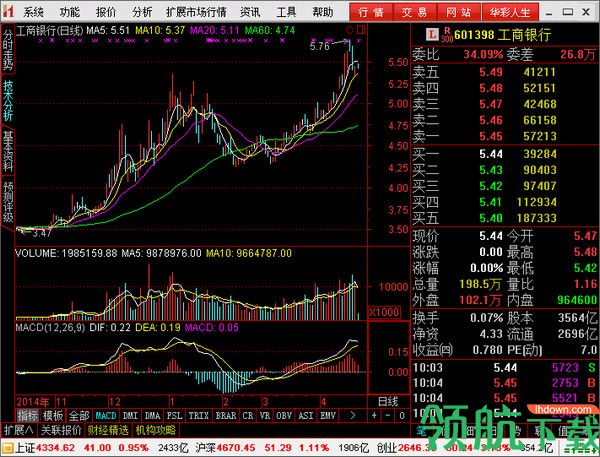Open the 扩展市场行情 menu
Viewport: 600px width, 457px height.
[x=196, y=12]
